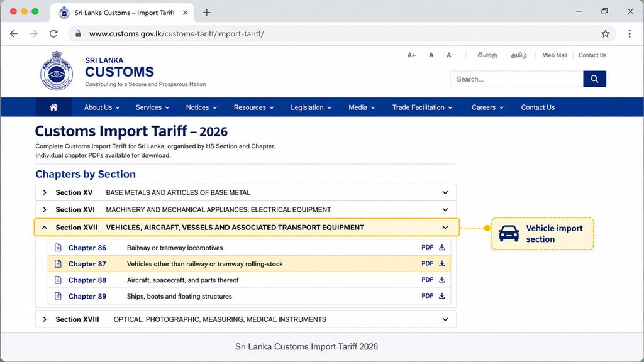
Task: Click down arrow at right of Section XVIII
Action: point(445,319)
